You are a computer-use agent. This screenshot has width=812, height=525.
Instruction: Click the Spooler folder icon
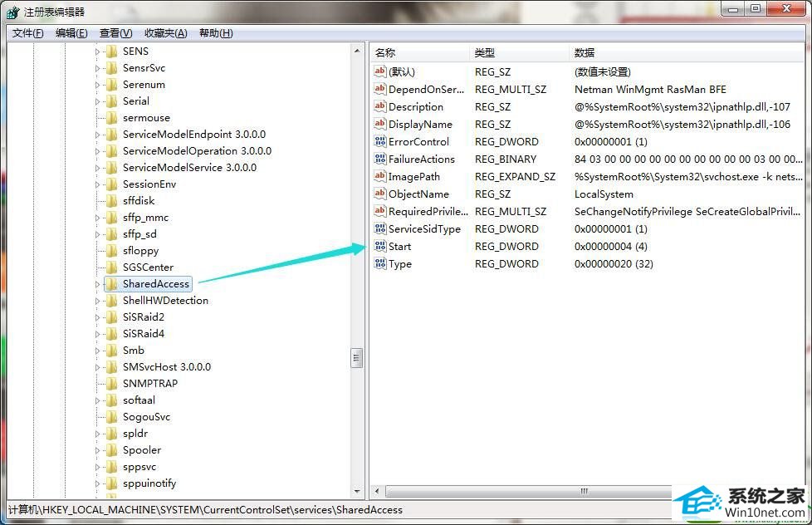point(112,450)
